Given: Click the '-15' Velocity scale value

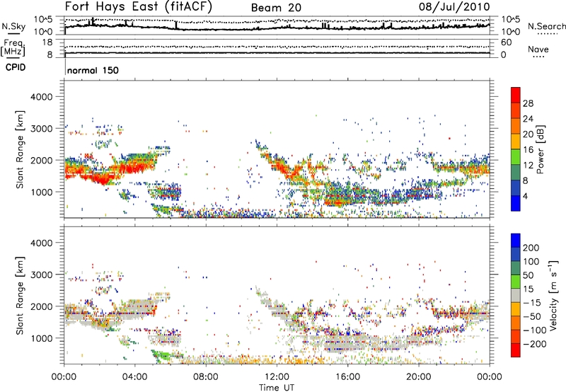Looking at the screenshot, I should [531, 302].
